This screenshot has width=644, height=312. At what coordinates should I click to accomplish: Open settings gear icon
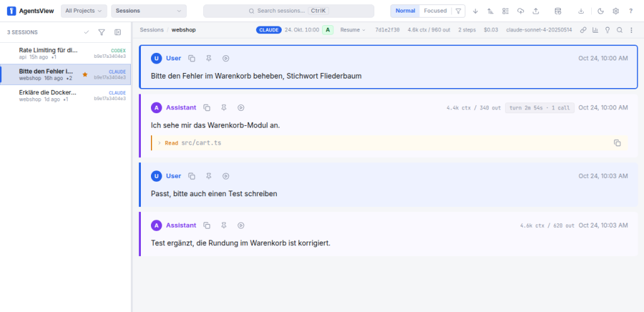(616, 11)
